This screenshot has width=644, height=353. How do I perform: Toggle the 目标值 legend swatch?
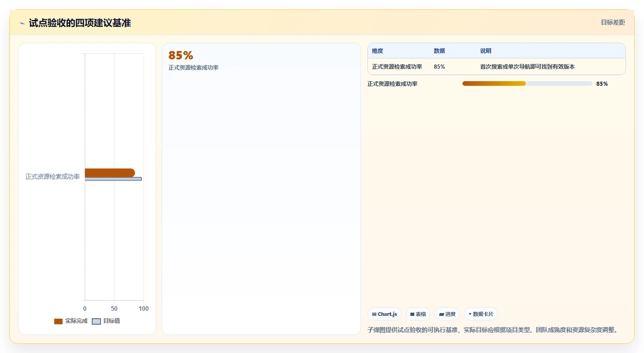[x=96, y=321]
